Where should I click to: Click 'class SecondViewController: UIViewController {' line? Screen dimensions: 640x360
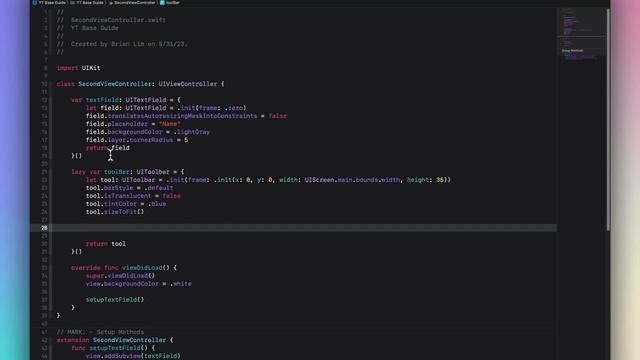[140, 84]
